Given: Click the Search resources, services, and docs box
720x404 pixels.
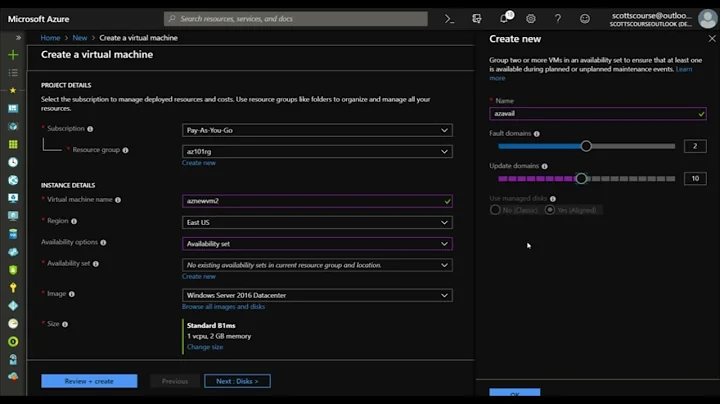Looking at the screenshot, I should tap(296, 19).
